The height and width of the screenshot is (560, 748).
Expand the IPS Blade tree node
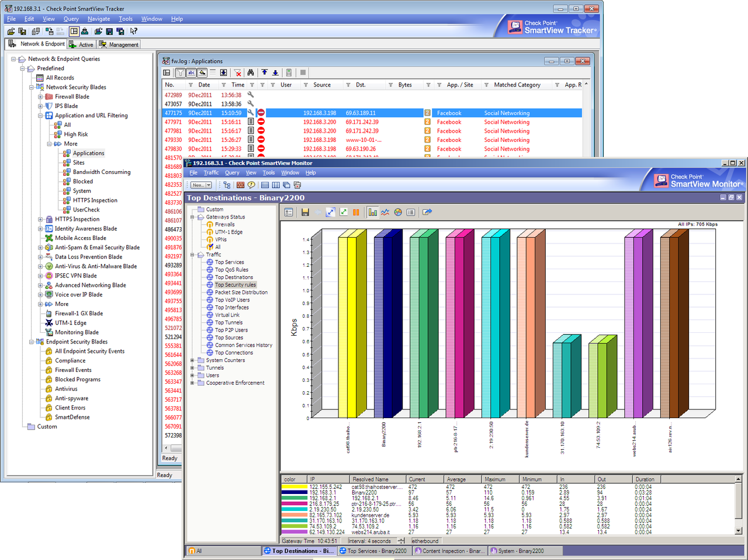click(x=40, y=106)
